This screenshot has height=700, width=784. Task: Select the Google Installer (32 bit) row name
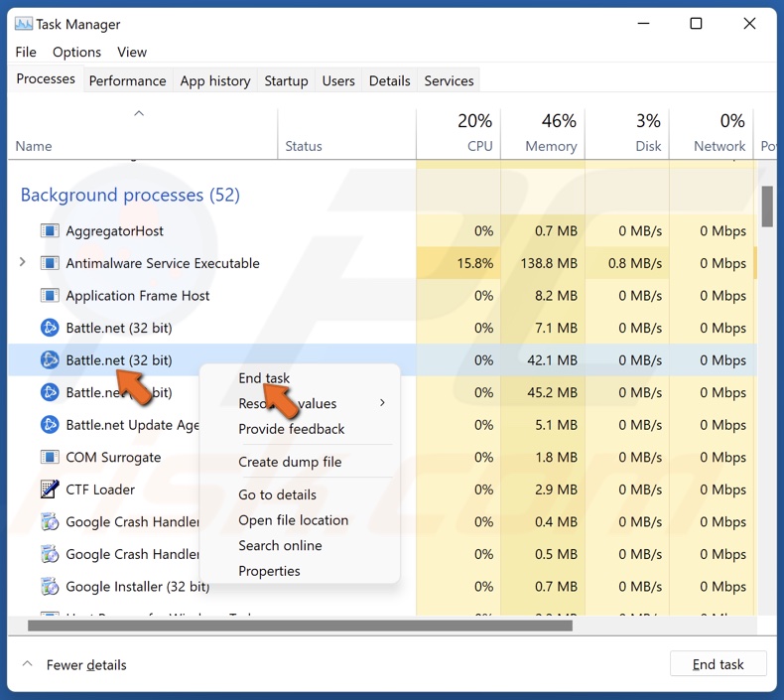click(x=138, y=587)
